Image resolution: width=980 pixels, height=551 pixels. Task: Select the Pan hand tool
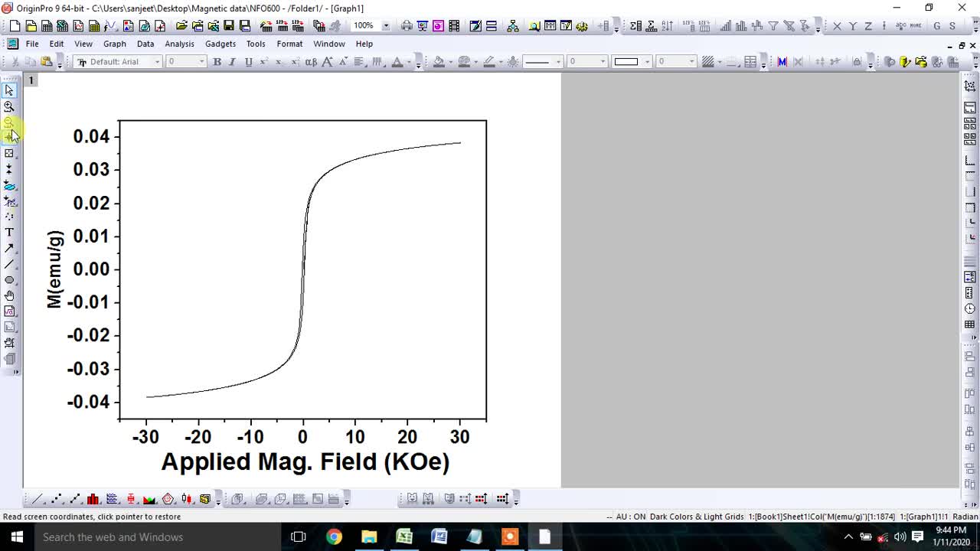coord(9,295)
